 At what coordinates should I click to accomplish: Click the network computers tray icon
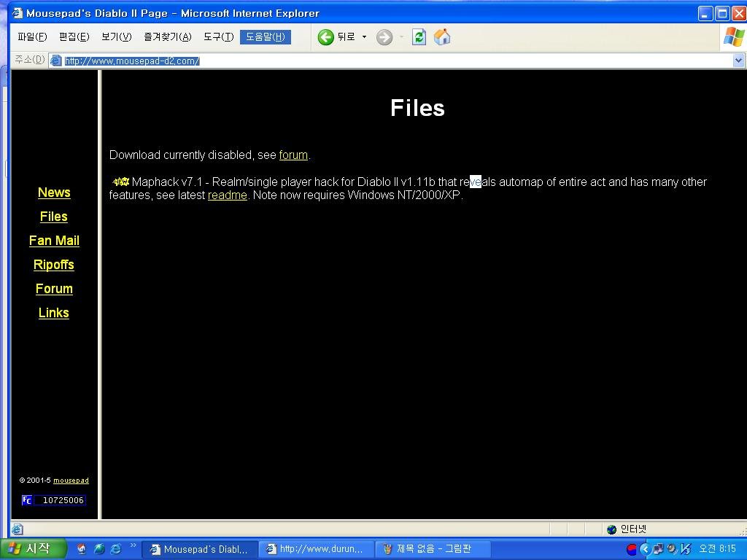tap(659, 550)
